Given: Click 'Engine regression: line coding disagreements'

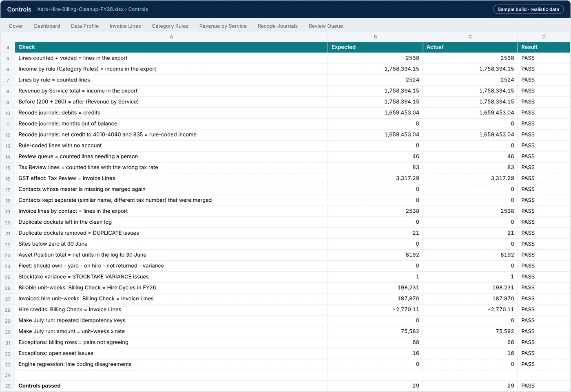Looking at the screenshot, I should tap(171, 364).
